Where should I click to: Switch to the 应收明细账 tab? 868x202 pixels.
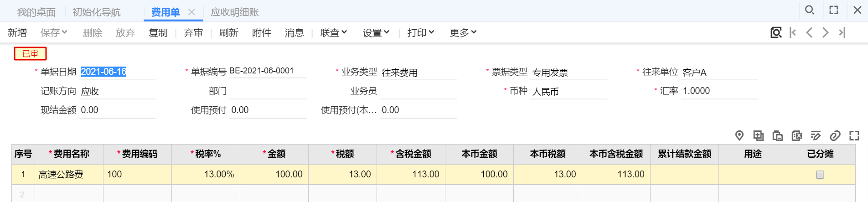[235, 12]
